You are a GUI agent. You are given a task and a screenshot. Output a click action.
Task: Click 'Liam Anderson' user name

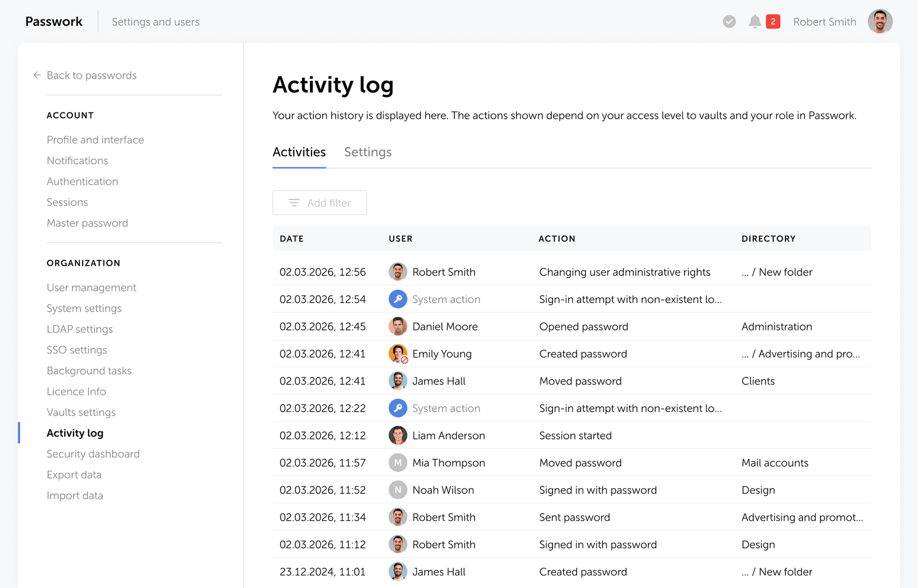(x=449, y=435)
